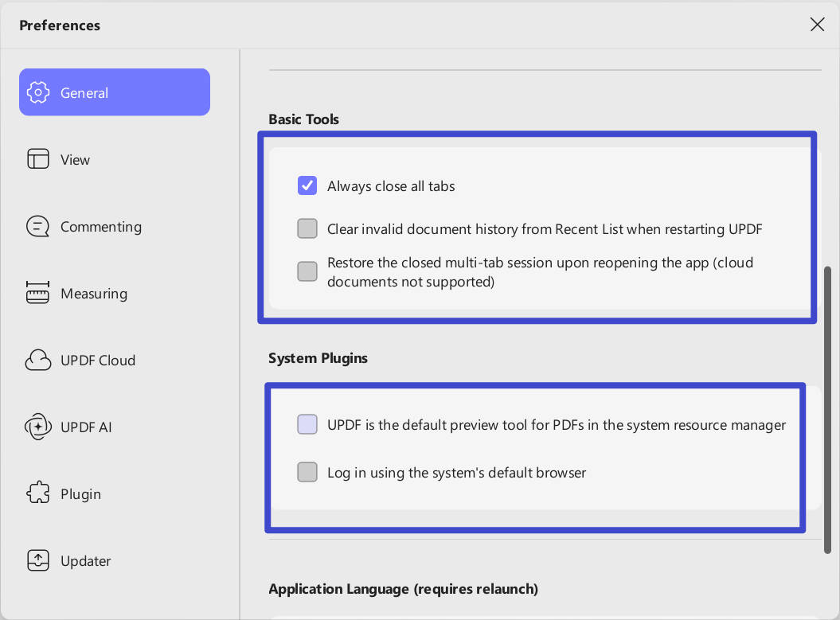Click the UPDF Cloud icon
Screen dimensions: 840x620
pos(38,361)
